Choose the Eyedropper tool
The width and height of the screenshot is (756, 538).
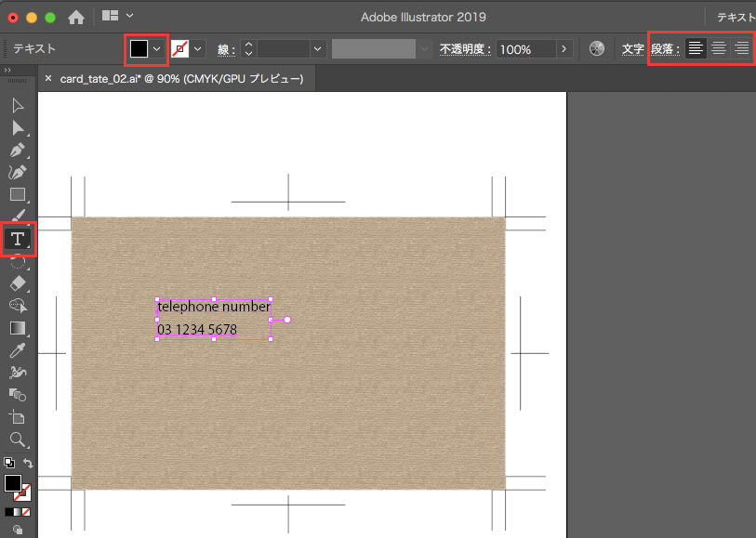tap(17, 350)
